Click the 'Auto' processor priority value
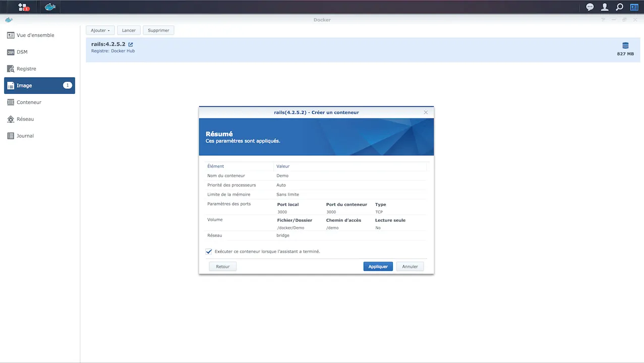Image resolution: width=644 pixels, height=363 pixels. 281,185
